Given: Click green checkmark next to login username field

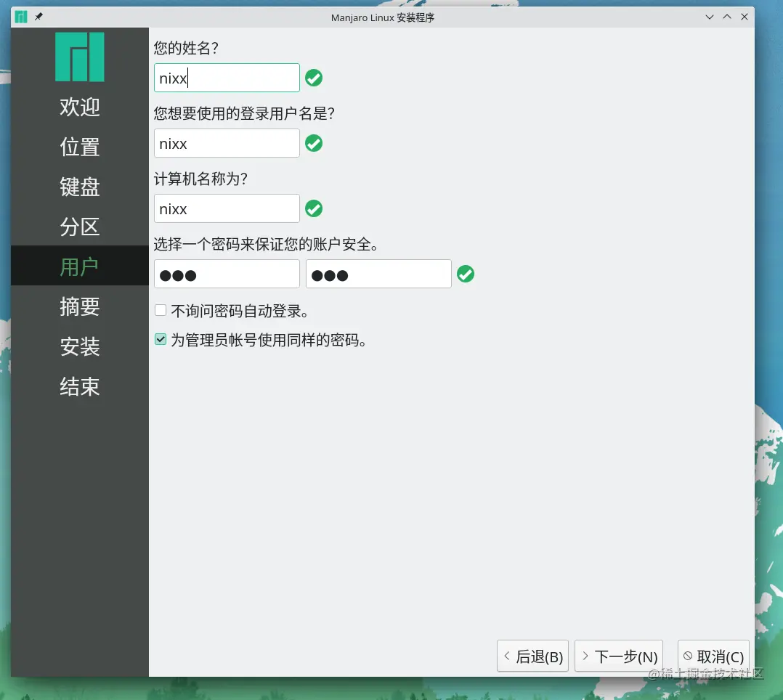Looking at the screenshot, I should click(x=314, y=143).
